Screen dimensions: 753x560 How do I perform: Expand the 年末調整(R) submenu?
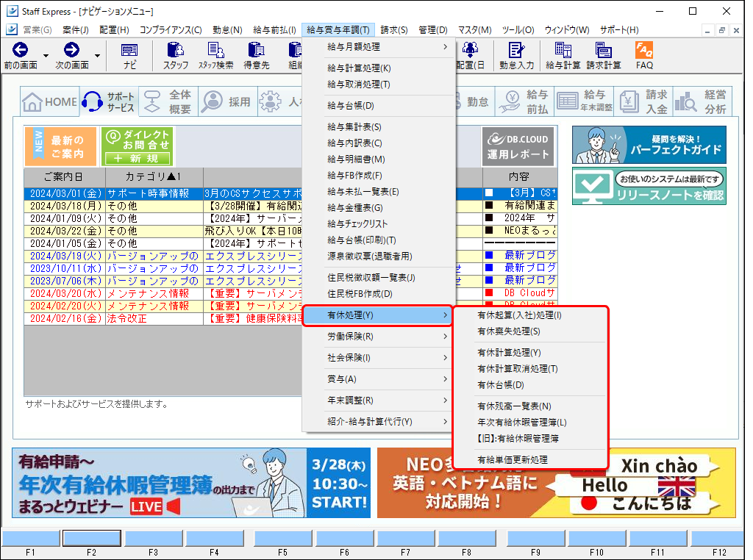click(379, 401)
